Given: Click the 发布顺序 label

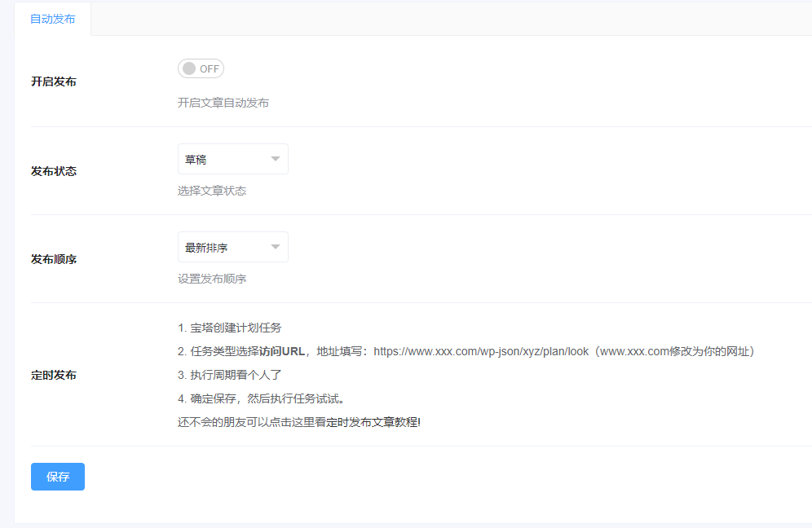Looking at the screenshot, I should tap(54, 259).
